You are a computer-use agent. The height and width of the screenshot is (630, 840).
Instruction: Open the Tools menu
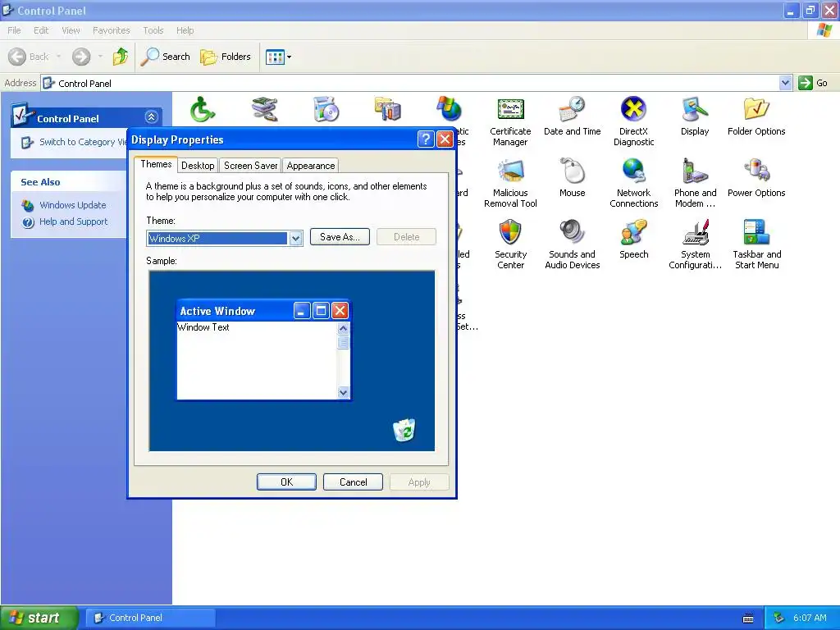pyautogui.click(x=153, y=30)
